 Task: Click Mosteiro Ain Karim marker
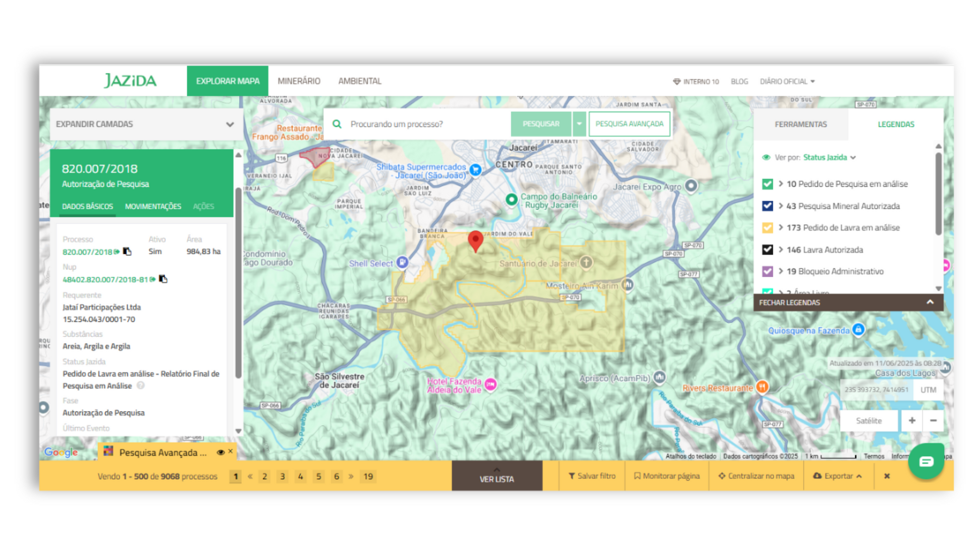(x=628, y=285)
